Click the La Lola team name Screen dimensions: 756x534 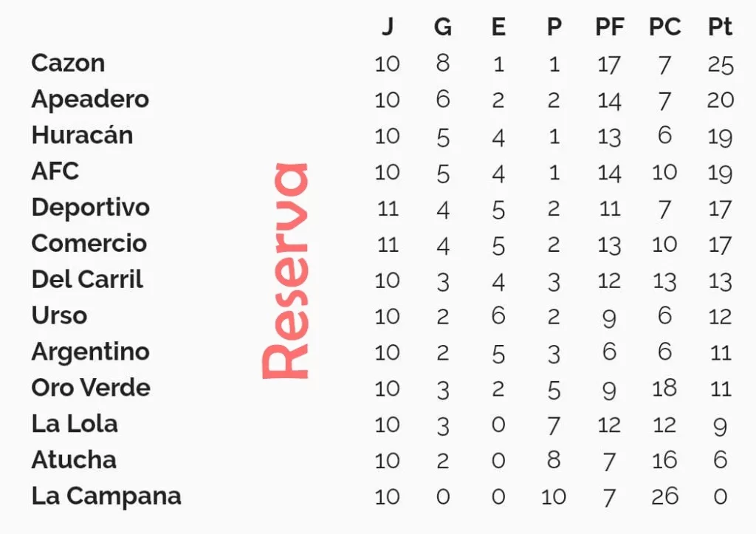(75, 424)
